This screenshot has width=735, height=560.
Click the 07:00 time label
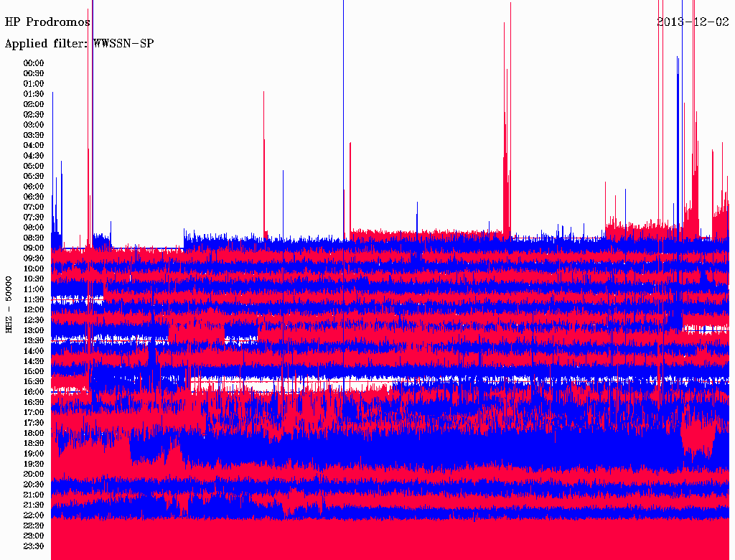click(x=34, y=207)
